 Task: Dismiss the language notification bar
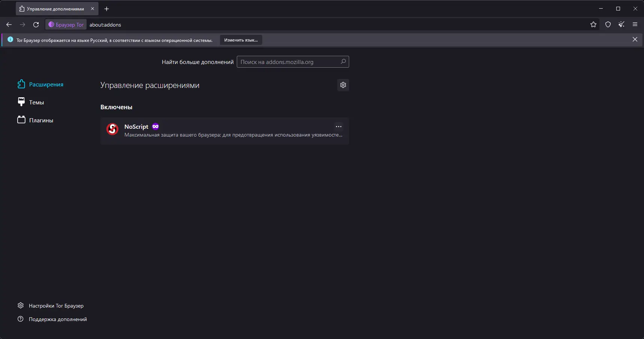(635, 40)
